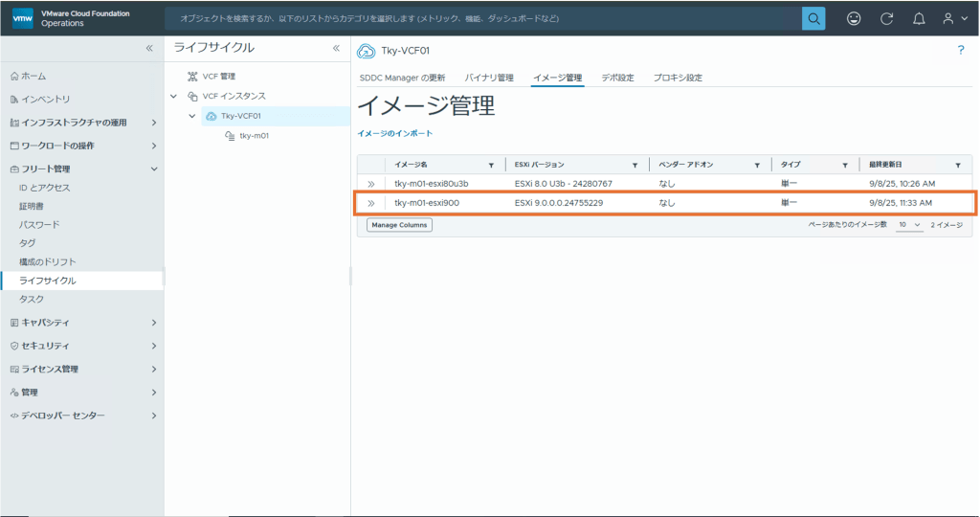The height and width of the screenshot is (517, 980).
Task: Open タグ page
Action: (27, 243)
